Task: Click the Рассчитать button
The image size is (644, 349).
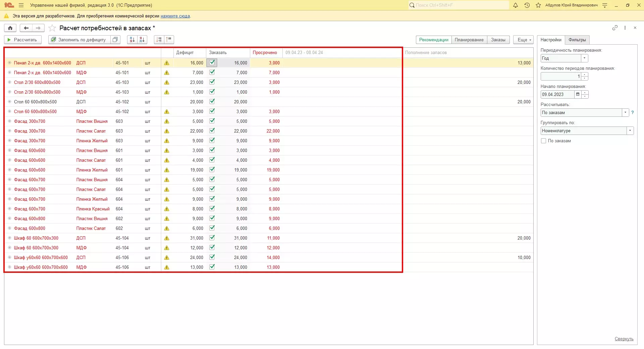Action: (22, 40)
